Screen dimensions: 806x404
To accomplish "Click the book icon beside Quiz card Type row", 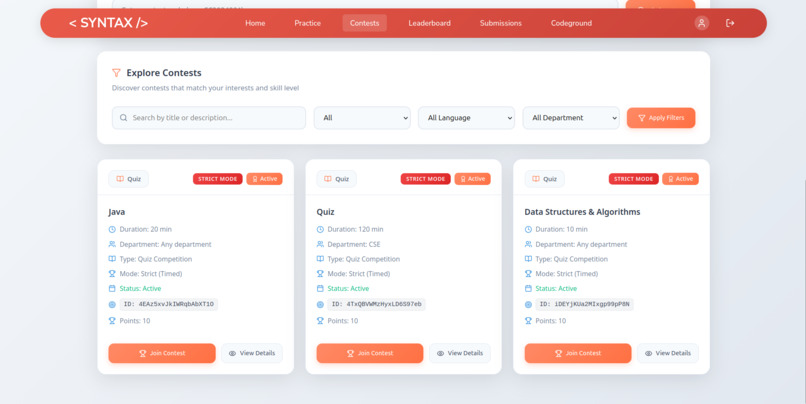I will 320,259.
